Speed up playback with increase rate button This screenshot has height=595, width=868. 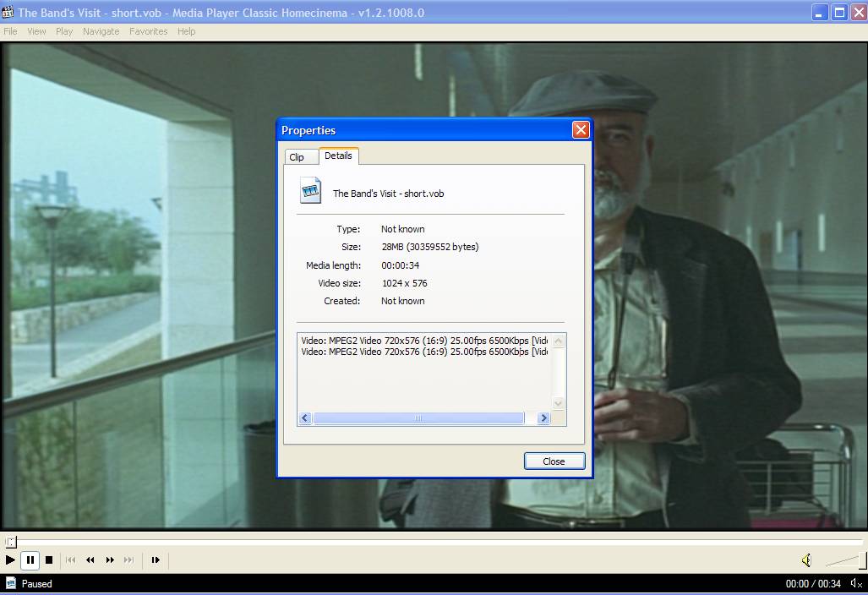pos(110,560)
